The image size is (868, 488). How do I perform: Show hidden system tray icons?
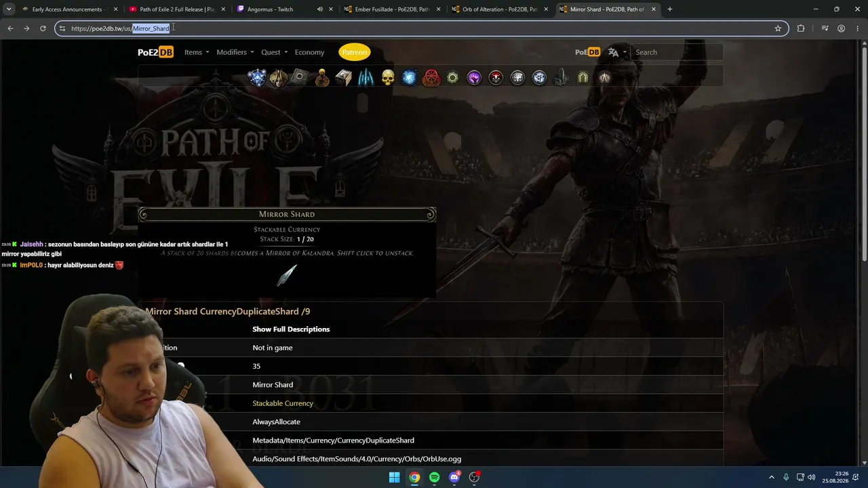(771, 477)
